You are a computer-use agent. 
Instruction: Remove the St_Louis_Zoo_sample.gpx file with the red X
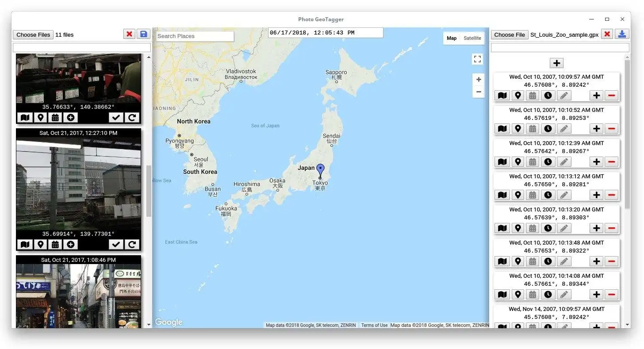[x=607, y=34]
